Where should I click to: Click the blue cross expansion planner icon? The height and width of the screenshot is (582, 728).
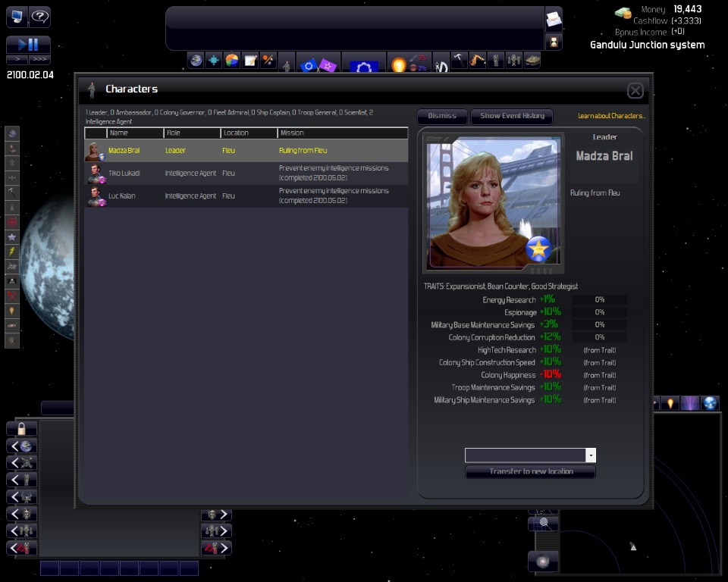(x=214, y=61)
